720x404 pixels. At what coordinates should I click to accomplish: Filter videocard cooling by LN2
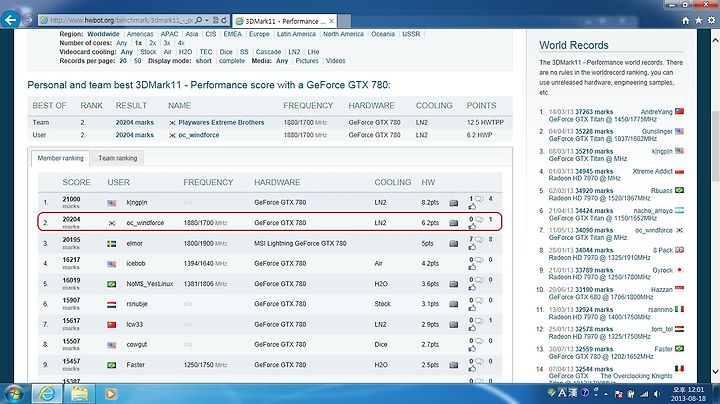point(294,52)
